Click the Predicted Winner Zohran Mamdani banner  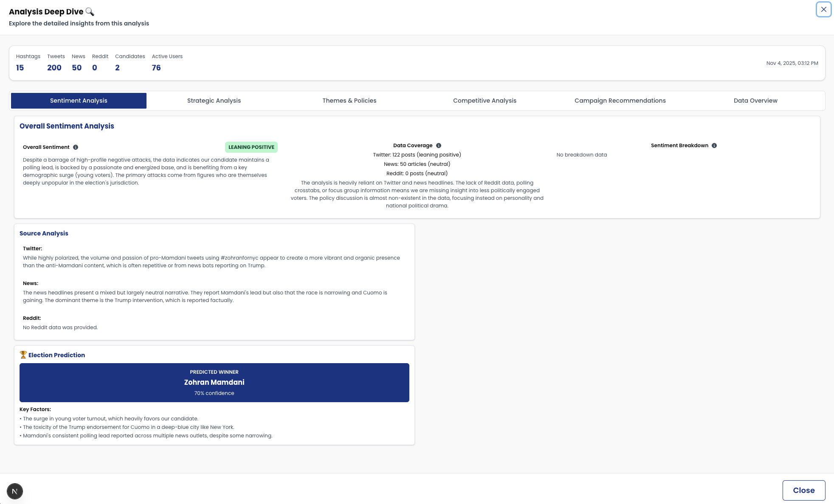[214, 382]
